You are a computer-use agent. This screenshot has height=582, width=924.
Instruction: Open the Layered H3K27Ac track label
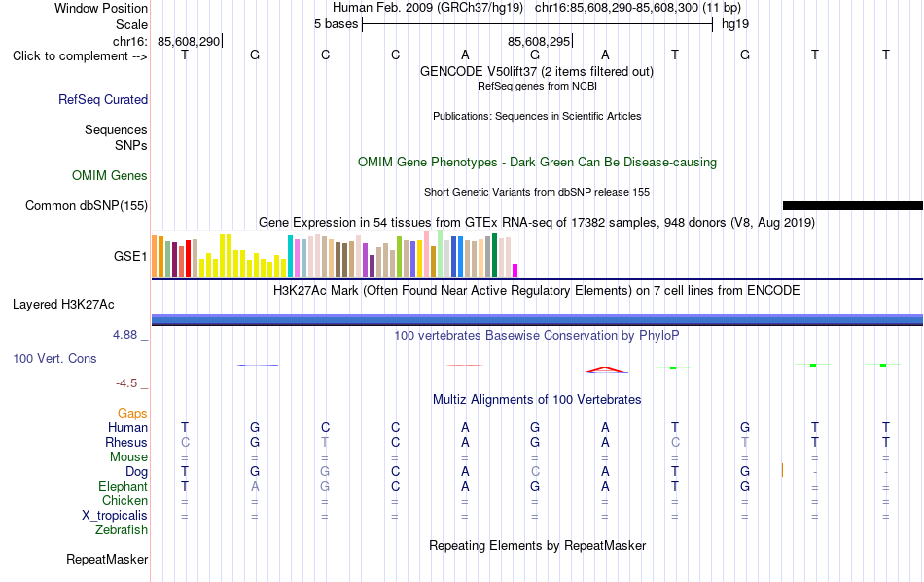pyautogui.click(x=63, y=305)
